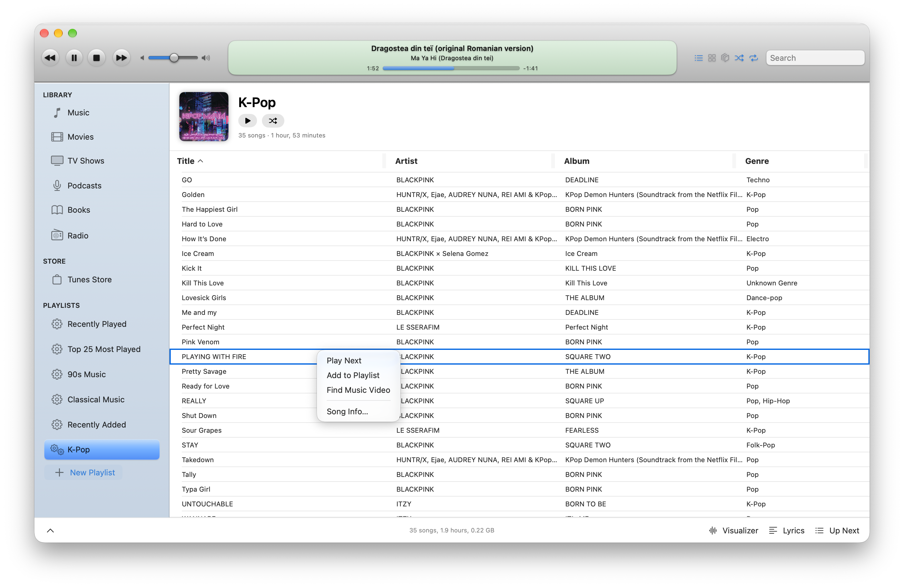This screenshot has width=904, height=588.
Task: Toggle repeat mode in the toolbar
Action: (754, 58)
